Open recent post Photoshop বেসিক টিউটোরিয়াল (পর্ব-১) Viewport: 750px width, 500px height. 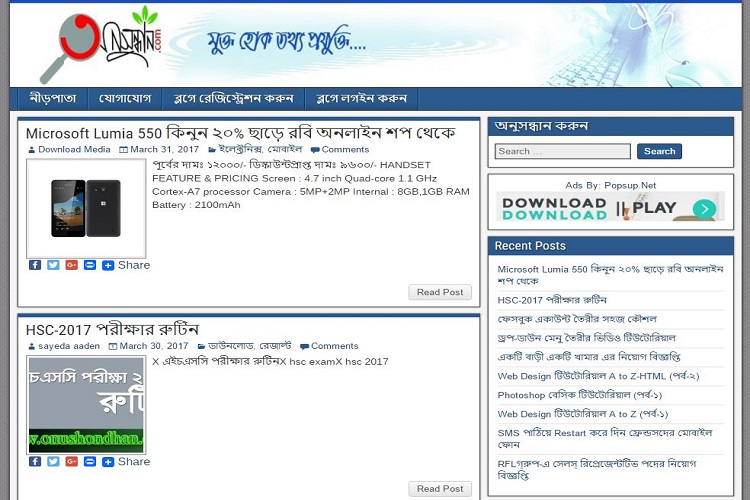[580, 395]
